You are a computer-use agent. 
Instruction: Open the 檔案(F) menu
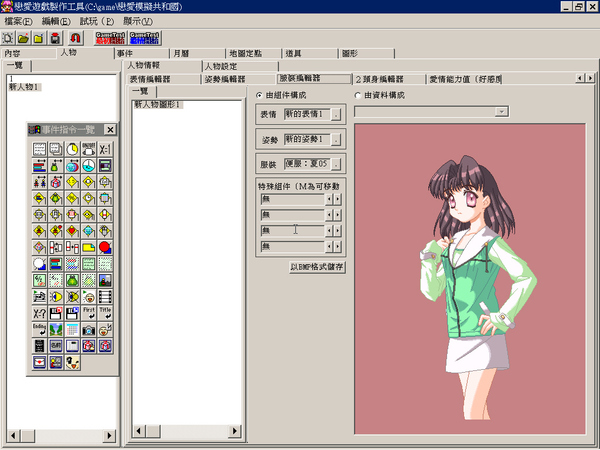[18, 21]
